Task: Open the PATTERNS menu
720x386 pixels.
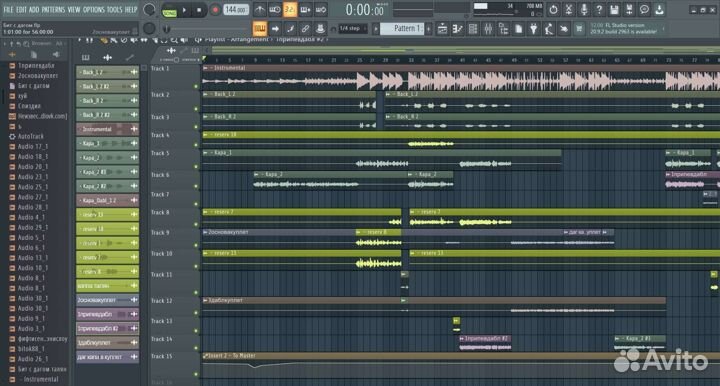Action: click(x=54, y=9)
